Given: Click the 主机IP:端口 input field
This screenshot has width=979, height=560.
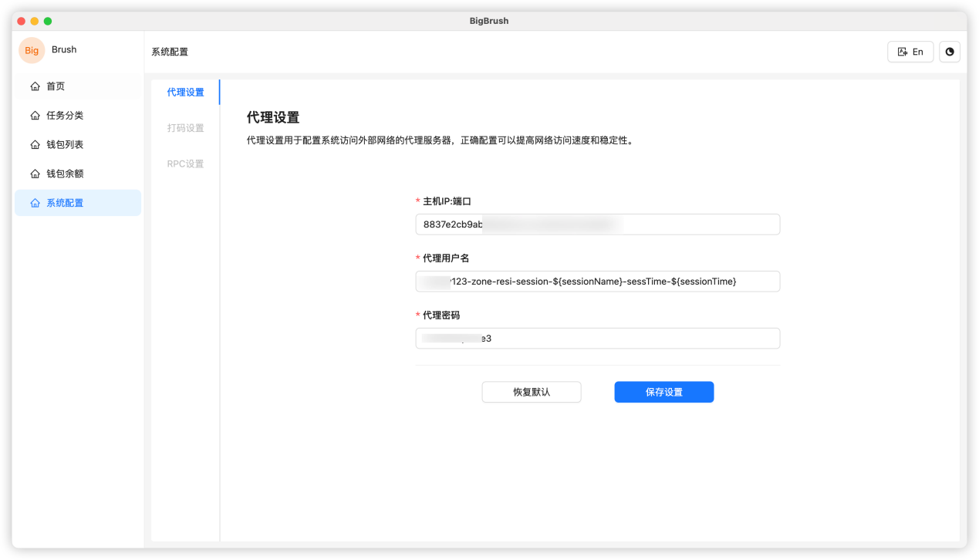Looking at the screenshot, I should (598, 224).
